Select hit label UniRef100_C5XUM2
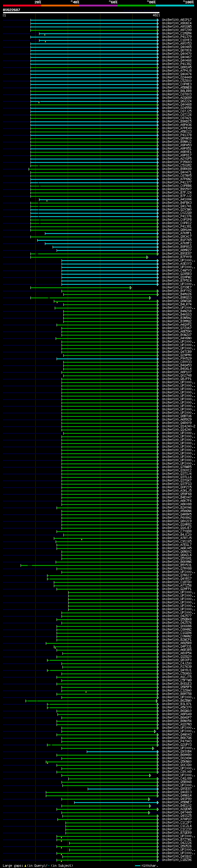 177,165
